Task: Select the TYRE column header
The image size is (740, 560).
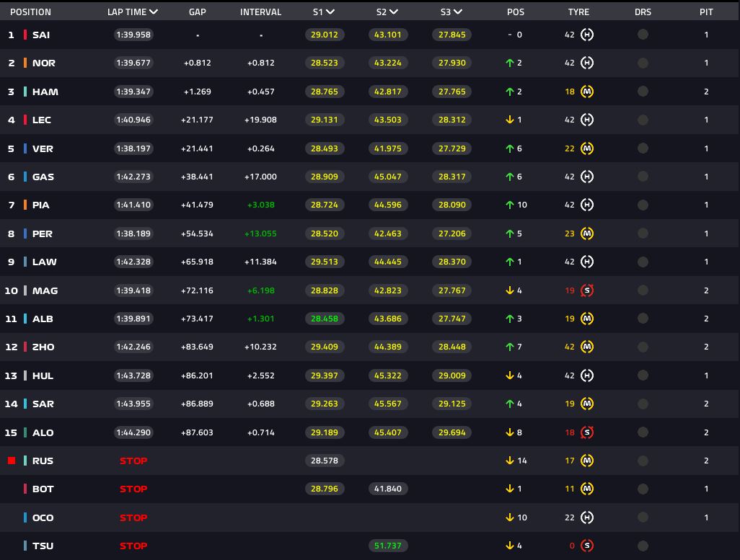Action: 578,12
